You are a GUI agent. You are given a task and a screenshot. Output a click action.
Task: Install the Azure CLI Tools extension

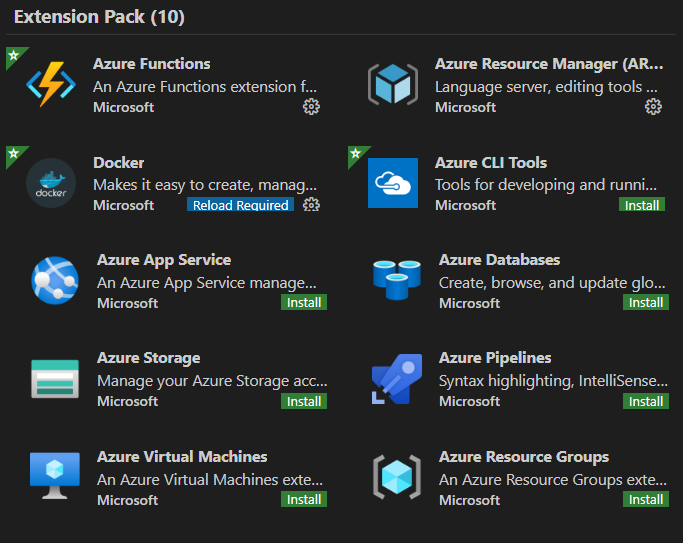pyautogui.click(x=641, y=205)
